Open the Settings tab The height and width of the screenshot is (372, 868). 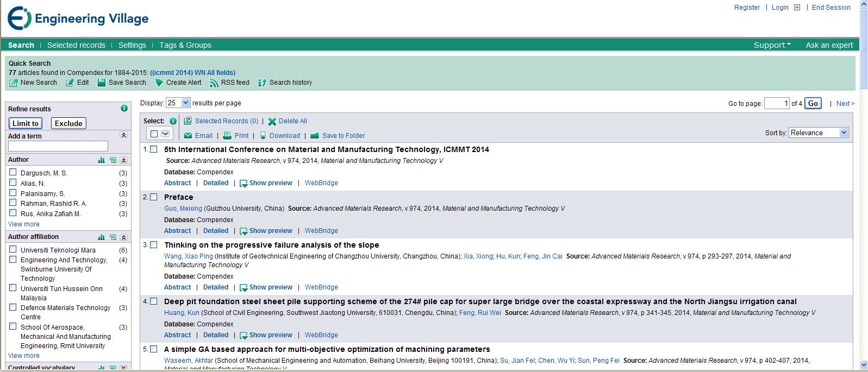pos(132,45)
